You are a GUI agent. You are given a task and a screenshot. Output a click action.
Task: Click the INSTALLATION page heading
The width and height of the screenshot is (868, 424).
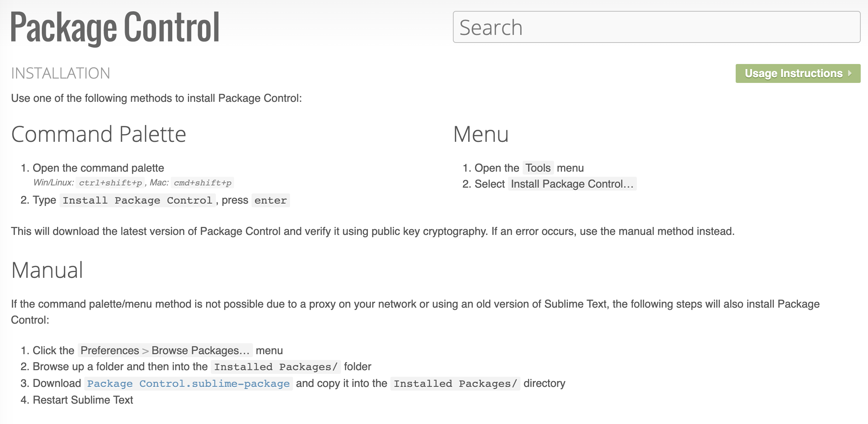61,73
